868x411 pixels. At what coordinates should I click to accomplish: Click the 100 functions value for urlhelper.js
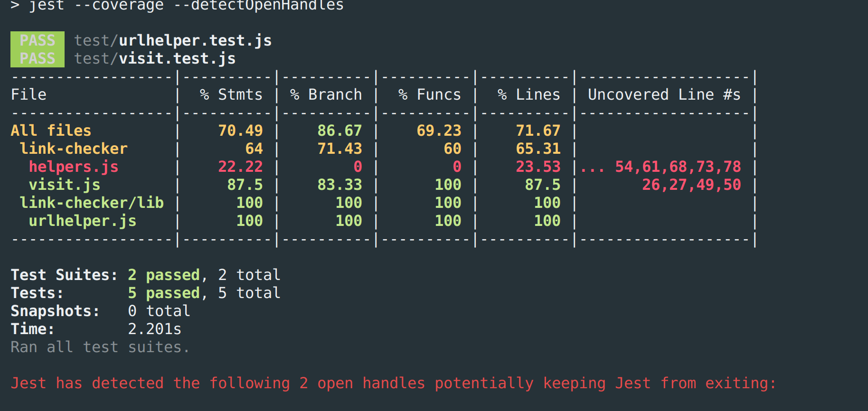click(448, 221)
